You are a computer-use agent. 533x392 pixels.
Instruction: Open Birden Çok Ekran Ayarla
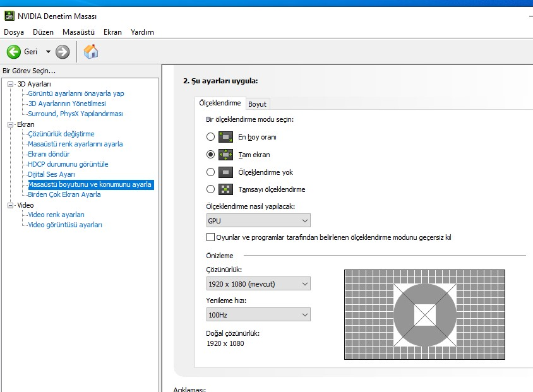coord(64,194)
